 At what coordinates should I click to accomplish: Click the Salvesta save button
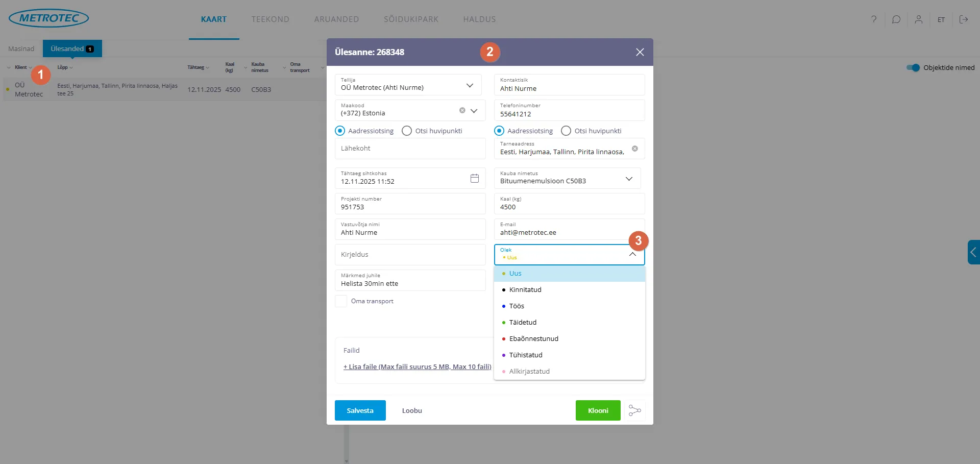[360, 410]
